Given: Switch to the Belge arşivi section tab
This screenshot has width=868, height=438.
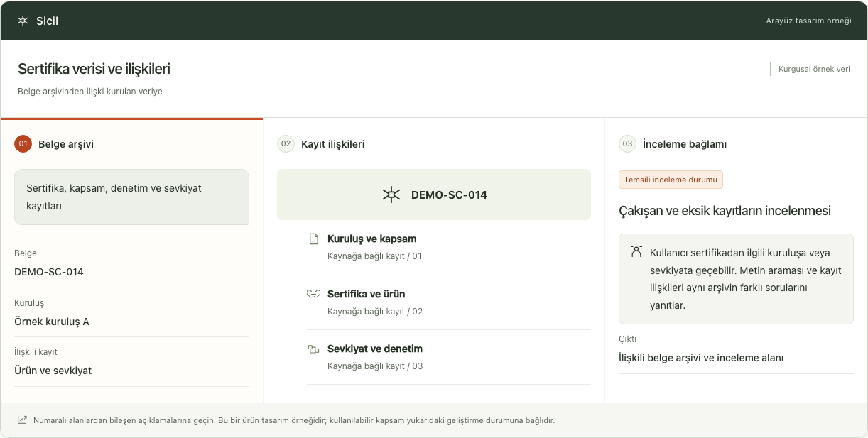Looking at the screenshot, I should (131, 143).
